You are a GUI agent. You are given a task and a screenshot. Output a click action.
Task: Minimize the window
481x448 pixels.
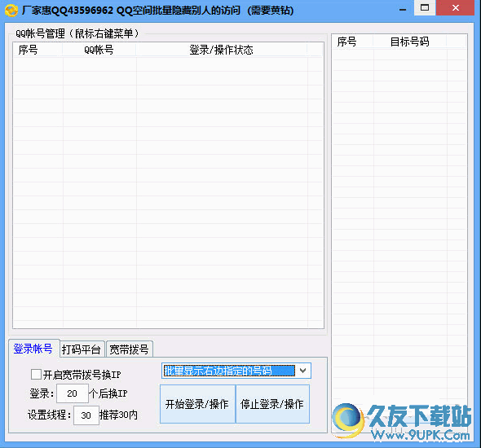pos(403,9)
